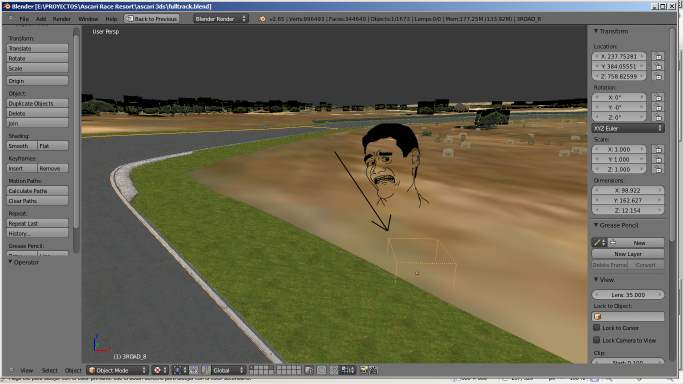Click the Object Mode cube icon
This screenshot has width=683, height=384.
tap(92, 371)
